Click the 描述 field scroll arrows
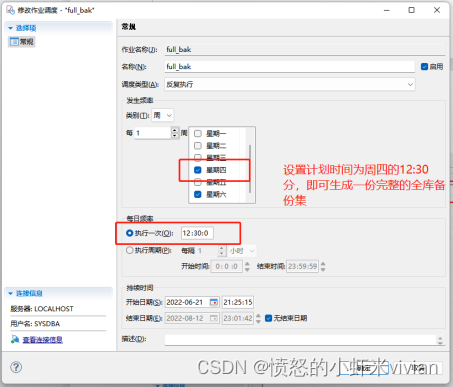The image size is (453, 387). point(440,340)
